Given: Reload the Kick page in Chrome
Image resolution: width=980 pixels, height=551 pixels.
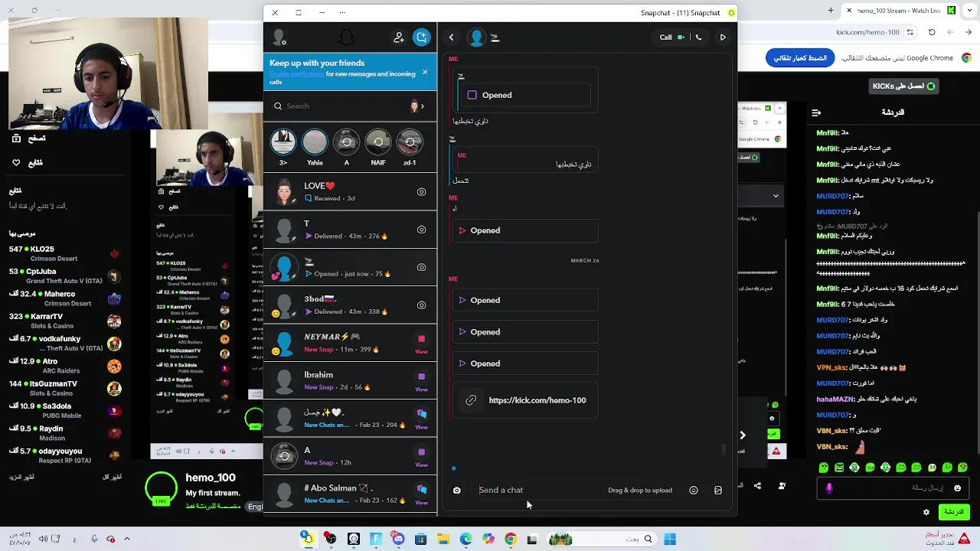Looking at the screenshot, I should [932, 32].
